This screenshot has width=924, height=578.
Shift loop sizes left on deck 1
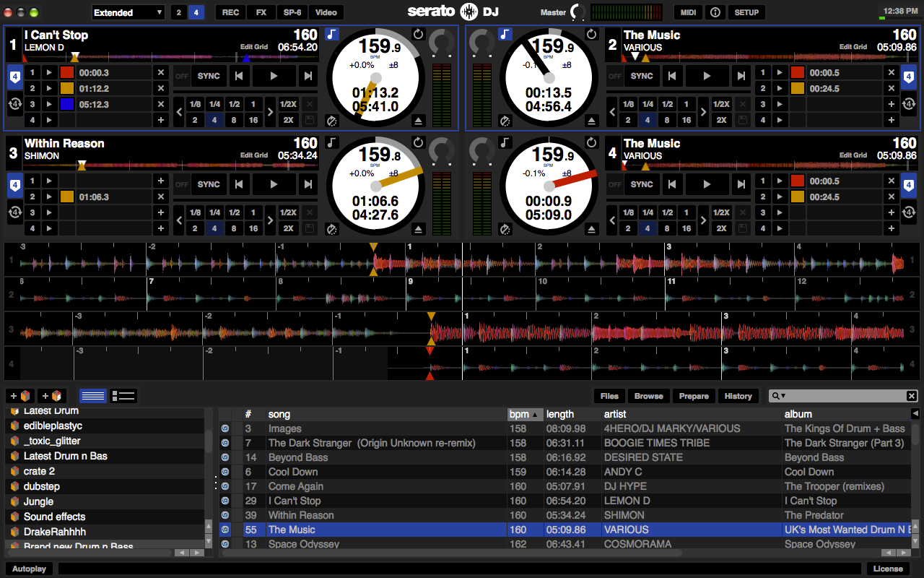click(180, 112)
